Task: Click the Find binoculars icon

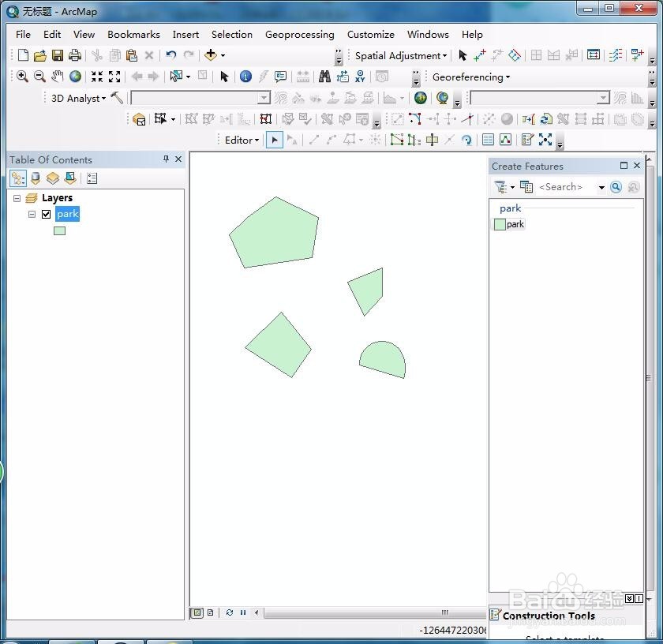Action: [324, 77]
